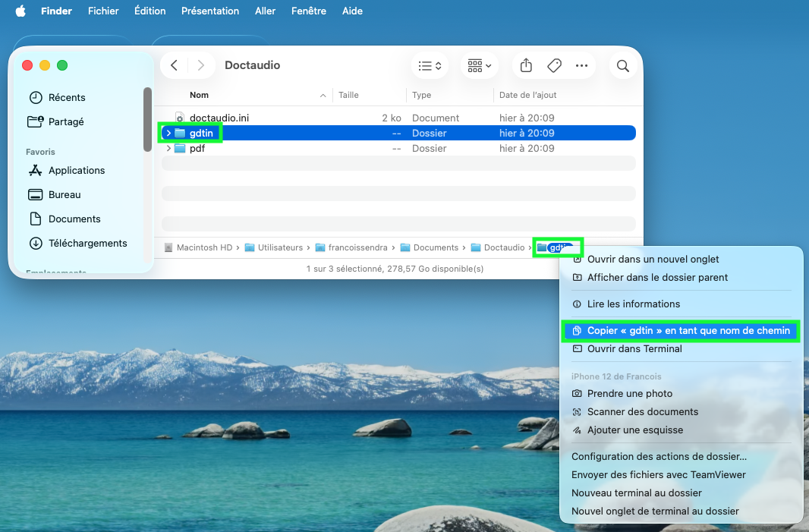Image resolution: width=809 pixels, height=532 pixels.
Task: Open the Finder menu
Action: (x=56, y=11)
